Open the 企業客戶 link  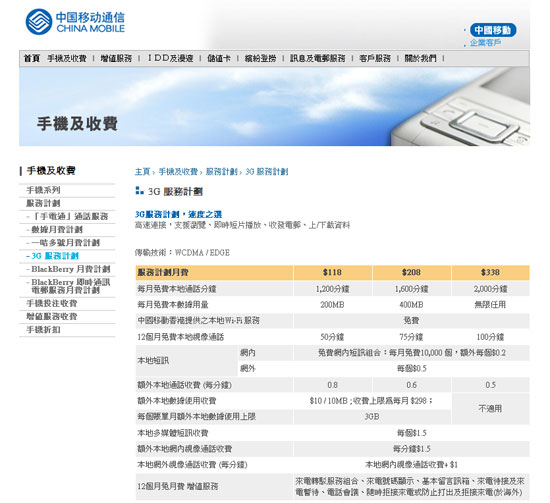point(485,43)
